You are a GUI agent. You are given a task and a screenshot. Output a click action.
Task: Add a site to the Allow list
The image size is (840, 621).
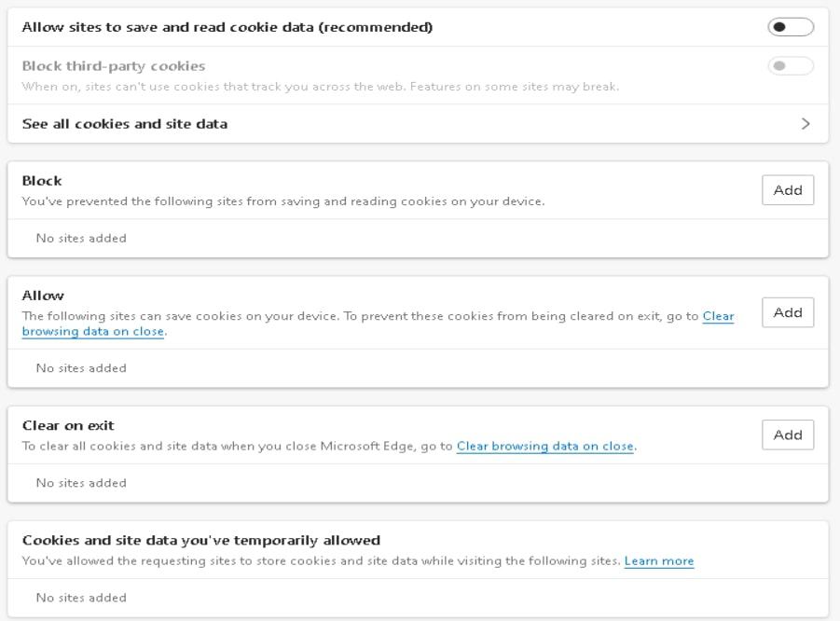(788, 312)
